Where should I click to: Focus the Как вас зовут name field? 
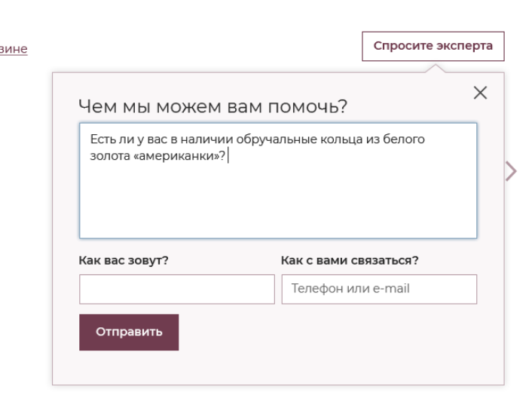coord(177,289)
